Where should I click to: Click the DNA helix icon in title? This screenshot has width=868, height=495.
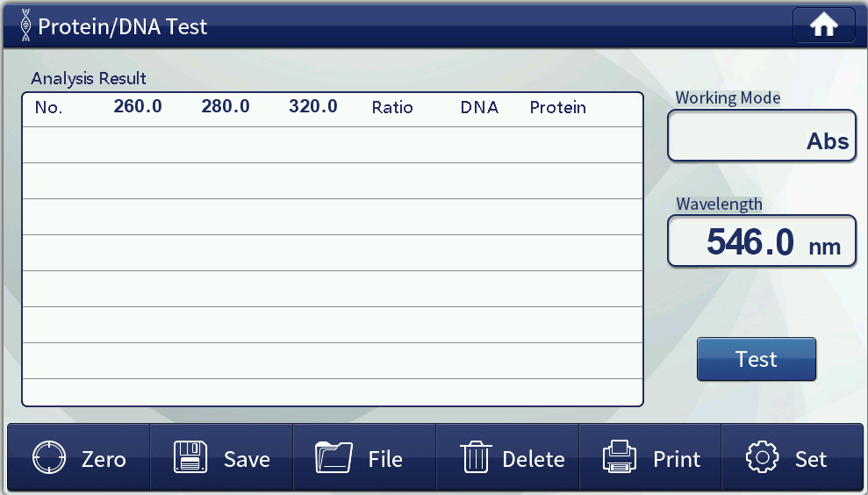[24, 26]
